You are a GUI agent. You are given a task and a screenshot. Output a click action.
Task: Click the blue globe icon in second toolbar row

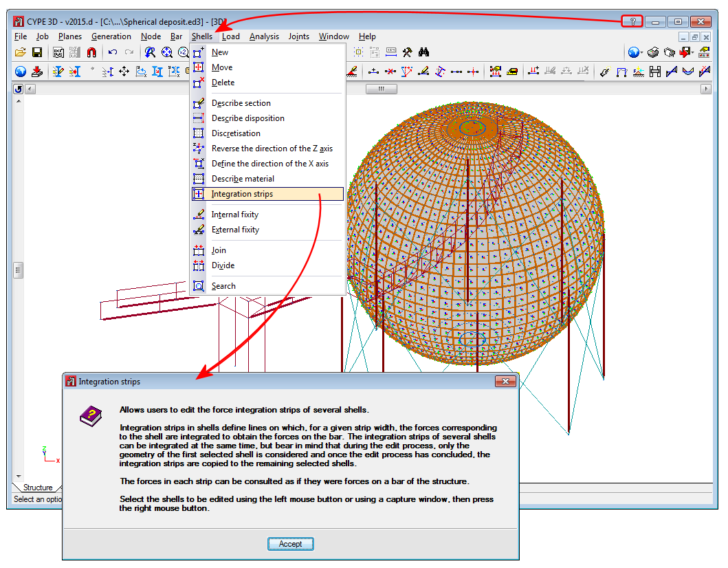coord(20,71)
